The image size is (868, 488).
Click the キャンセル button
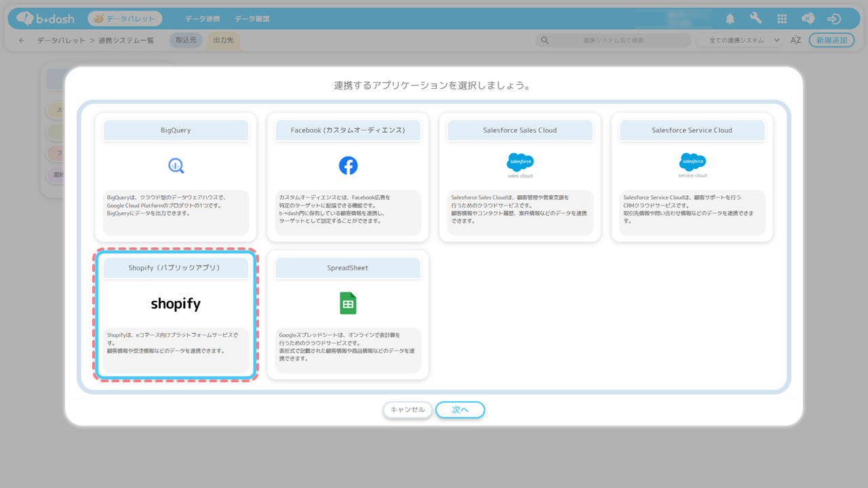pyautogui.click(x=408, y=410)
